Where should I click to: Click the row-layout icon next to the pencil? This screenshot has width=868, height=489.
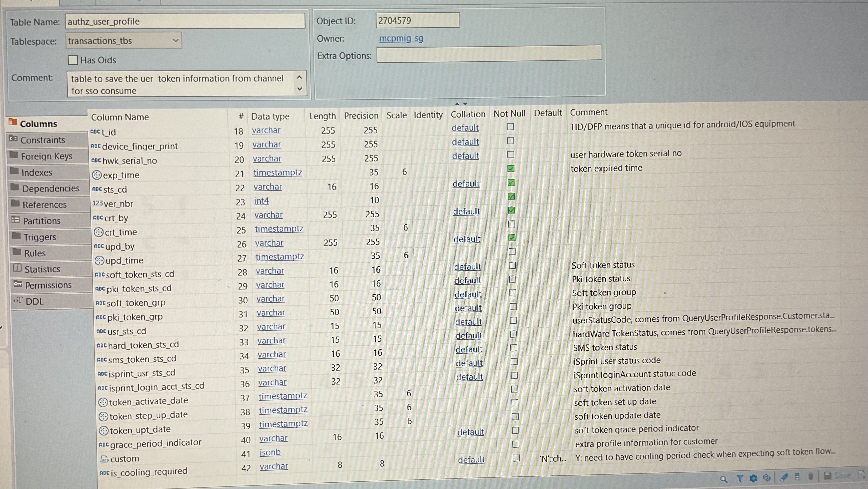pos(797,477)
